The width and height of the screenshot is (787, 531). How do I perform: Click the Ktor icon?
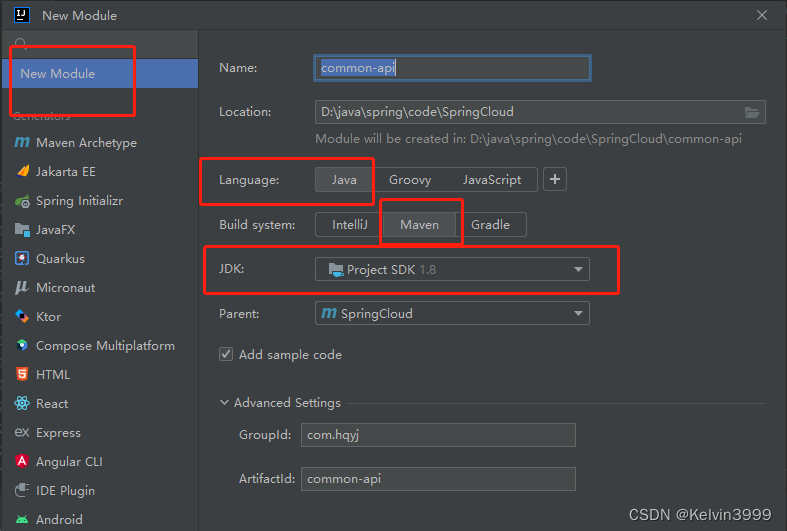[x=22, y=316]
